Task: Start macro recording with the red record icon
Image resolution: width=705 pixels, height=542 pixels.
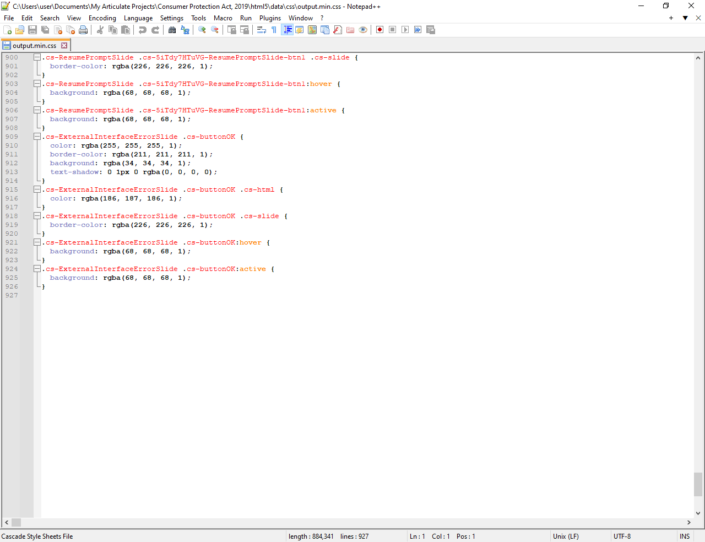Action: (380, 30)
